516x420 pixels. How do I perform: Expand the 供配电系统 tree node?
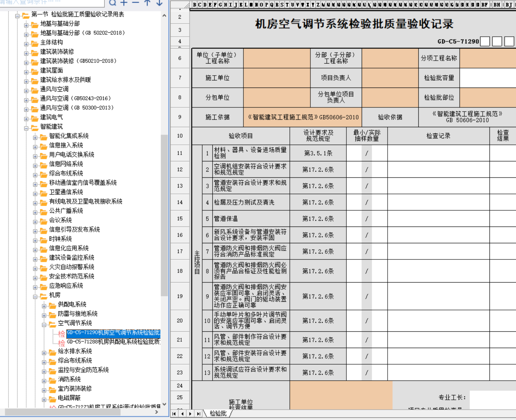(44, 306)
